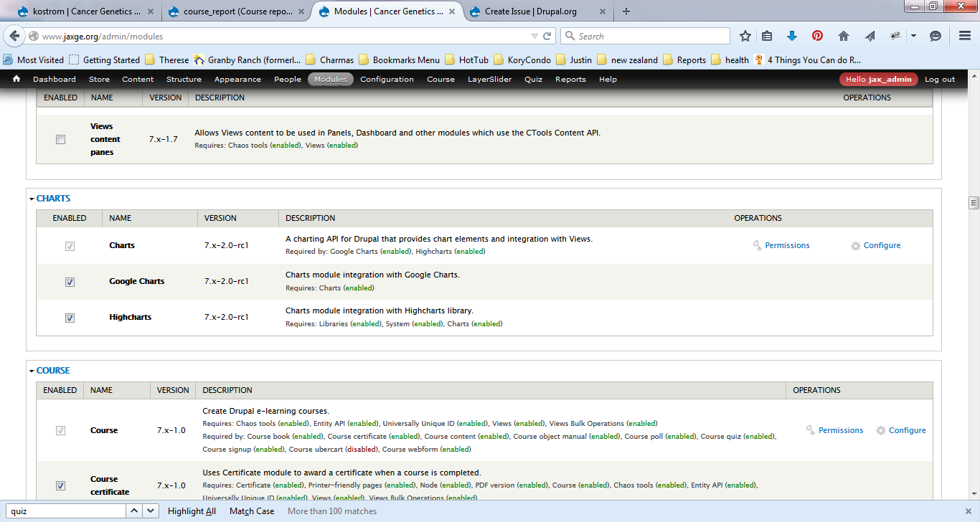Click Highlight All in the find bar
The image size is (980, 522).
tap(192, 511)
